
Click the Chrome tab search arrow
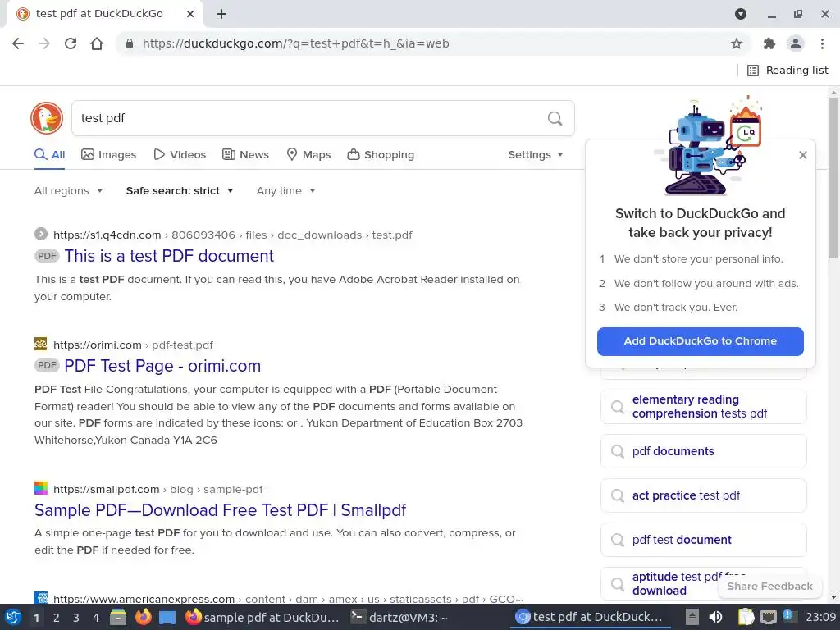741,14
